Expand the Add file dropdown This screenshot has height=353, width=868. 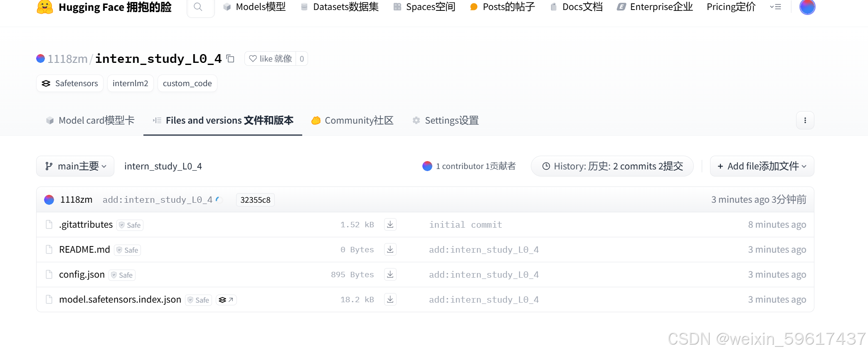pyautogui.click(x=762, y=166)
